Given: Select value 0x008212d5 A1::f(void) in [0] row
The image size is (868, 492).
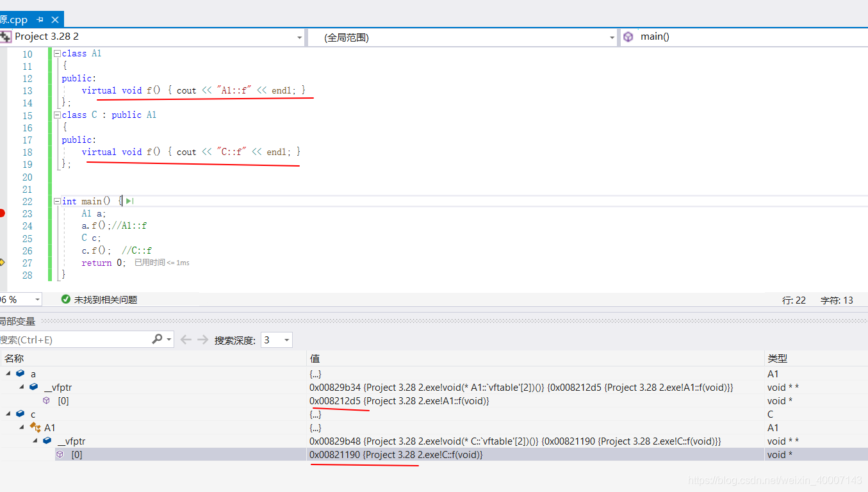Looking at the screenshot, I should click(x=399, y=401).
